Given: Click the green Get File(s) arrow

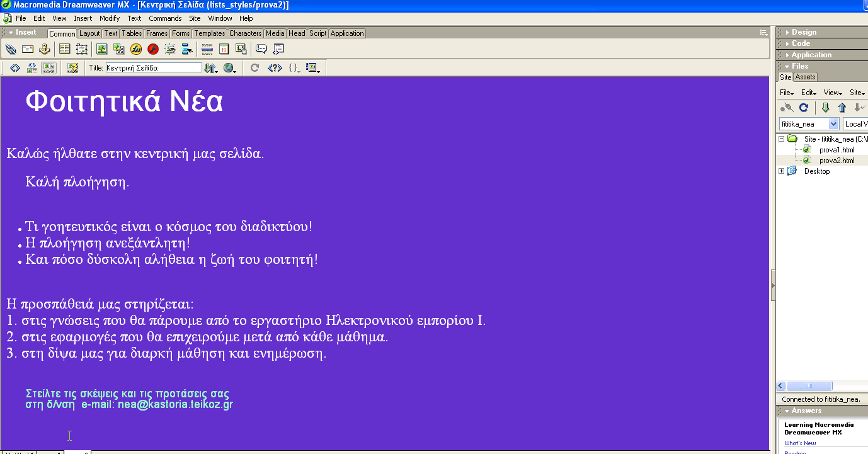Looking at the screenshot, I should (825, 108).
